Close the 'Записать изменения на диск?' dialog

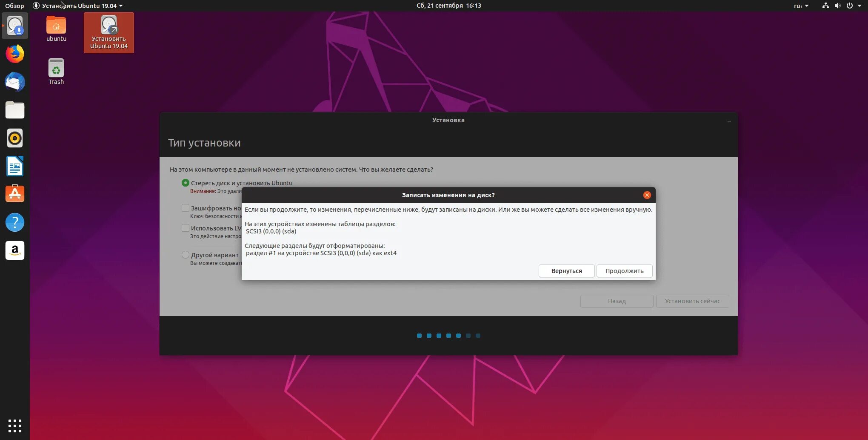pyautogui.click(x=647, y=195)
